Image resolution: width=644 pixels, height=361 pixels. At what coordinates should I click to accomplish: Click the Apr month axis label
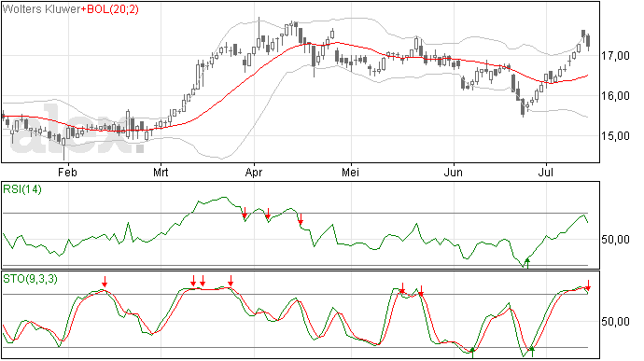pos(254,172)
